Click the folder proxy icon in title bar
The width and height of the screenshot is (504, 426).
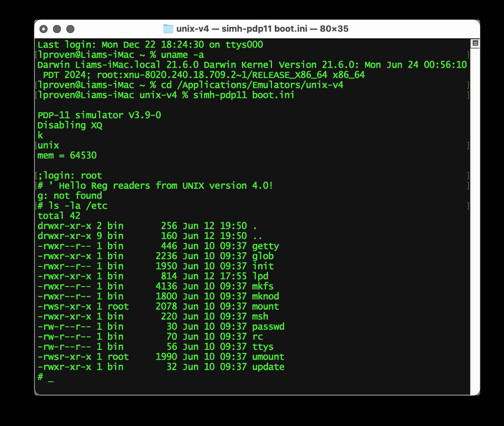coord(168,28)
